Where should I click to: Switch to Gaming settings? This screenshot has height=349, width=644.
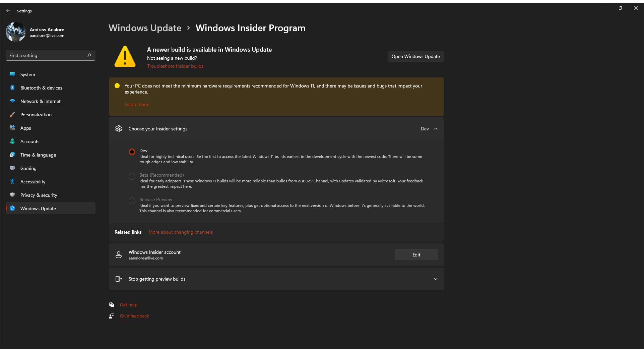(x=51, y=168)
